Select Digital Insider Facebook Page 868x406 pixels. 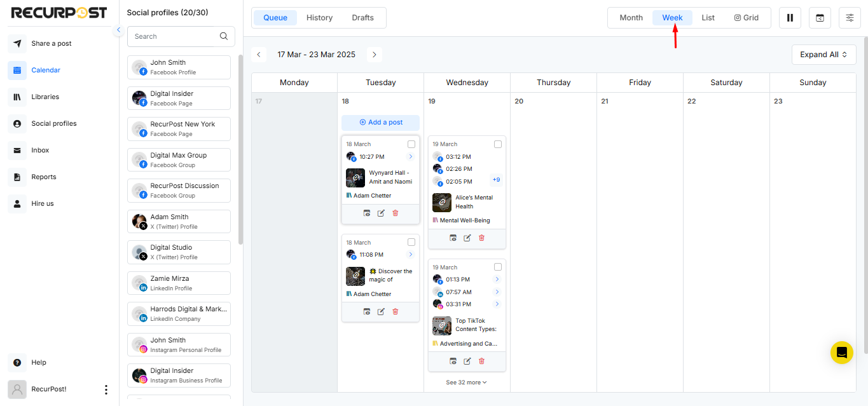179,98
